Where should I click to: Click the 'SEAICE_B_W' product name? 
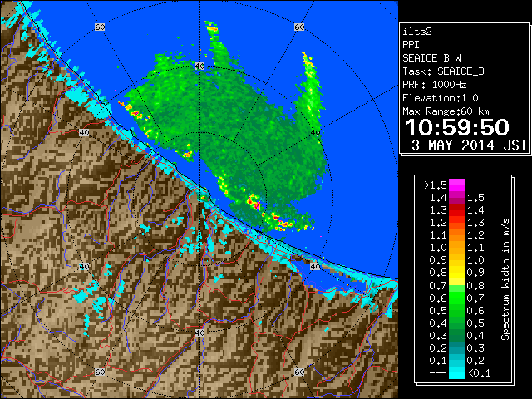(x=431, y=58)
